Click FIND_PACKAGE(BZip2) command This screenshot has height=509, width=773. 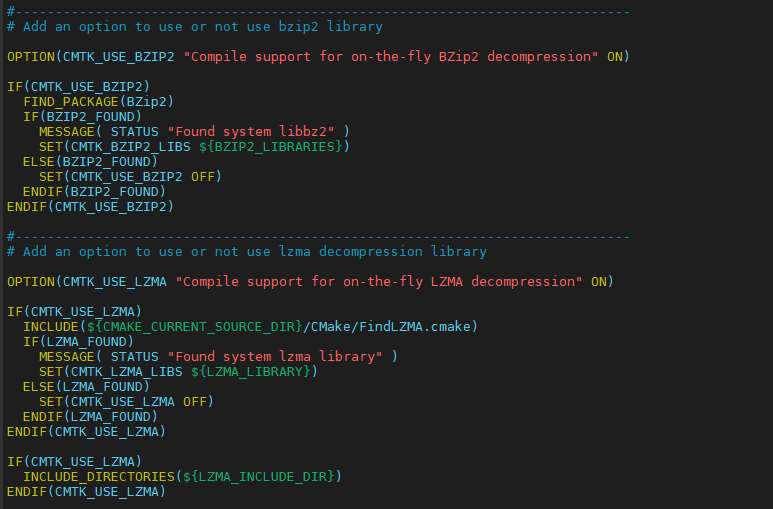99,102
